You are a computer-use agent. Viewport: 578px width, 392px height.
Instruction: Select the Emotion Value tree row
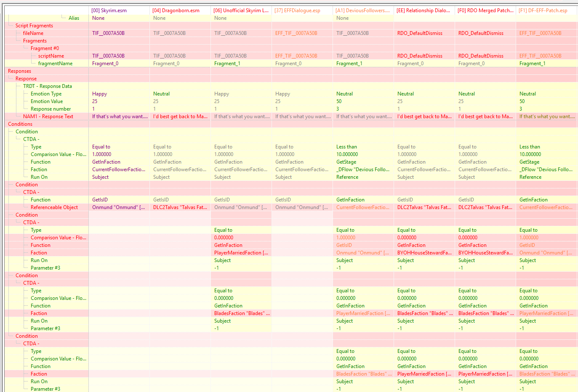coord(46,101)
